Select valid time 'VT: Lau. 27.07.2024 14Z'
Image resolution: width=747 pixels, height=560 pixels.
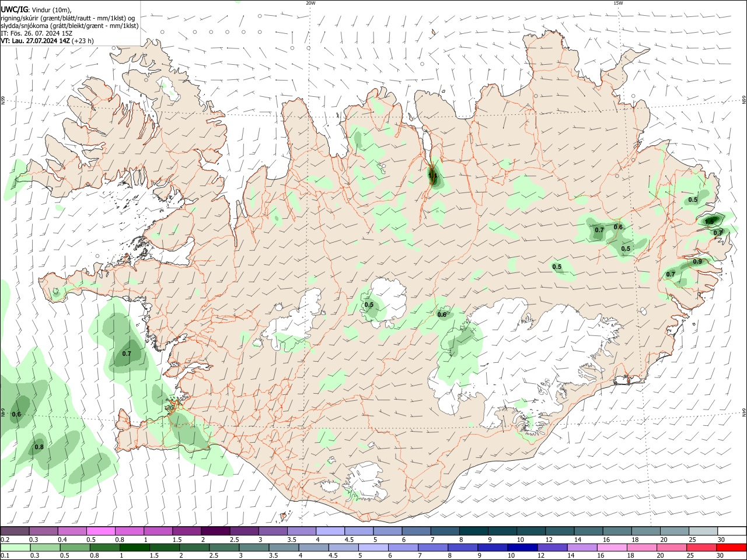[x=36, y=41]
